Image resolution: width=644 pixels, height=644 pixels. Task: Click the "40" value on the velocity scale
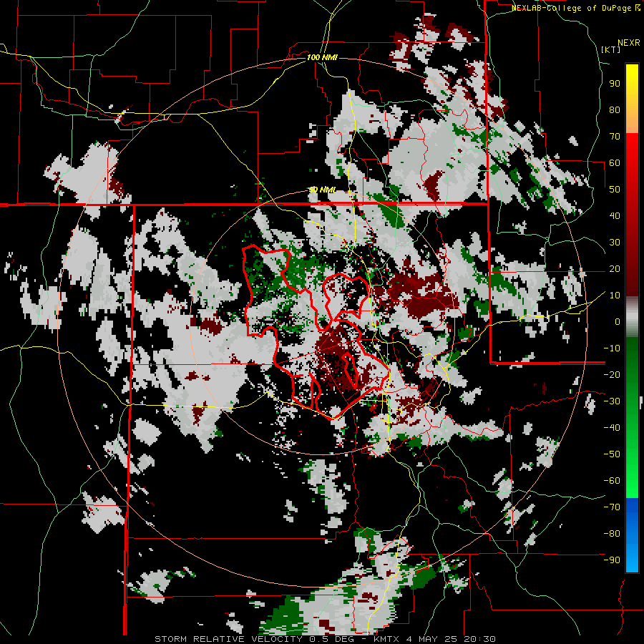point(615,216)
